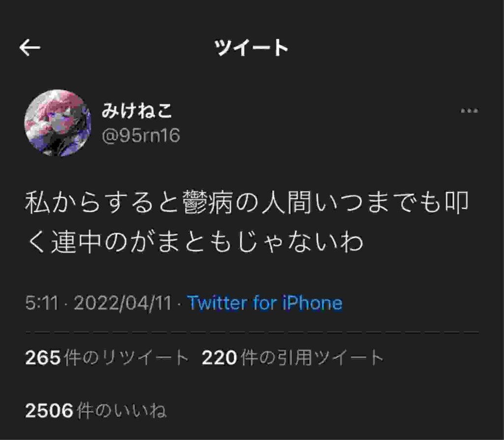View the 220 件の引用ツイート list
This screenshot has height=440, width=504.
(293, 357)
